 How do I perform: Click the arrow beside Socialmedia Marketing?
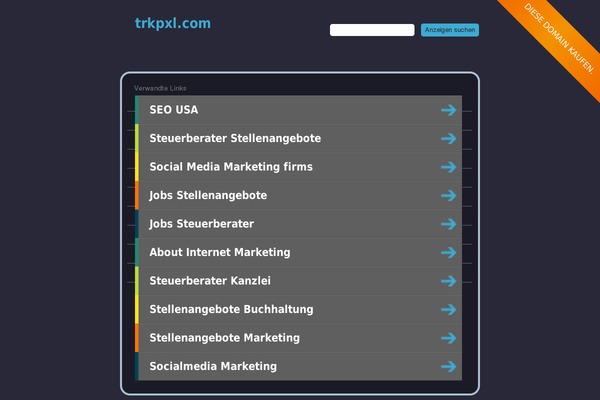(448, 367)
